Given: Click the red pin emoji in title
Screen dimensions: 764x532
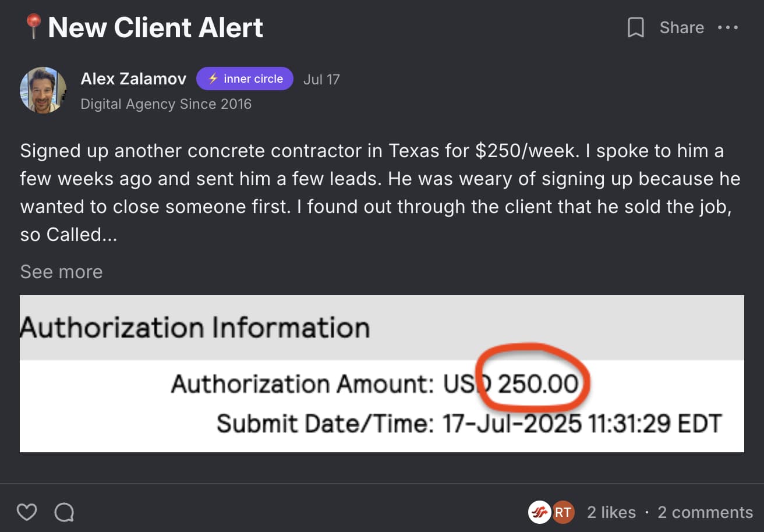Looking at the screenshot, I should pos(33,27).
